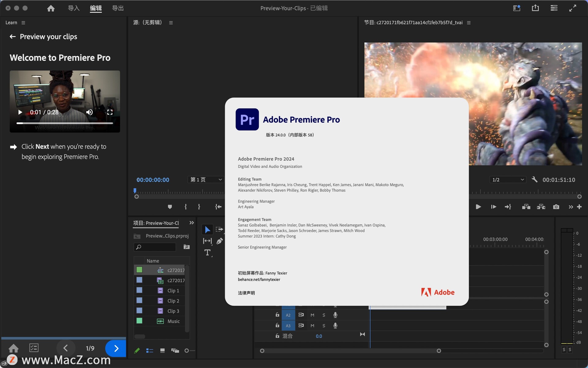Select the Type tool
This screenshot has width=588, height=368.
click(x=207, y=253)
